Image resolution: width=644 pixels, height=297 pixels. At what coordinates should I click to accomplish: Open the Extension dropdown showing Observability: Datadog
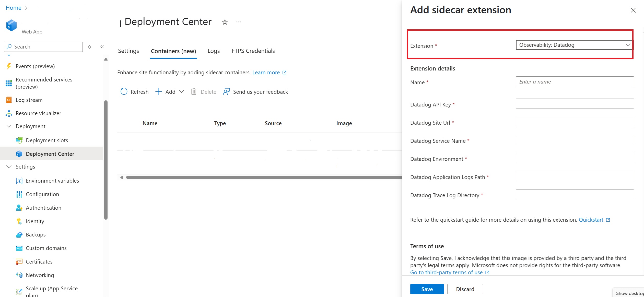tap(574, 45)
